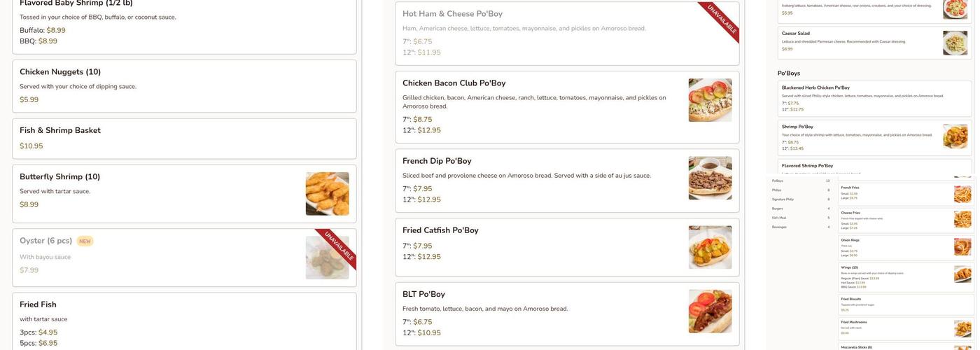This screenshot has height=350, width=980.
Task: Click the NEW badge on Oyster item
Action: coord(85,241)
